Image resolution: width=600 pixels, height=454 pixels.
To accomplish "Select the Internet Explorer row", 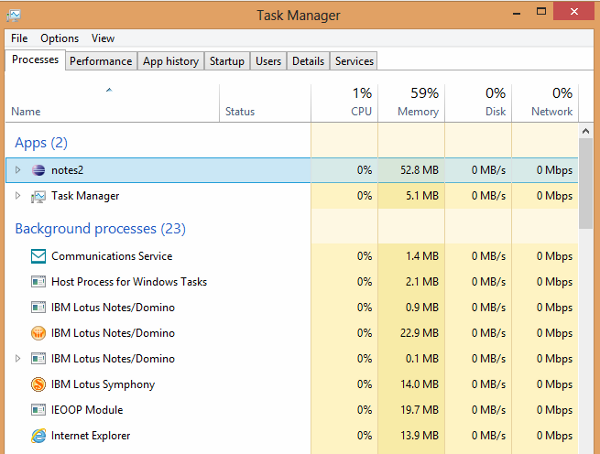I will pos(292,436).
